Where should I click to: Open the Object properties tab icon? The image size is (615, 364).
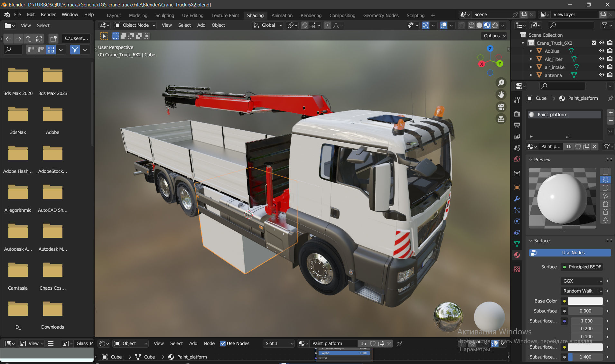tap(517, 187)
